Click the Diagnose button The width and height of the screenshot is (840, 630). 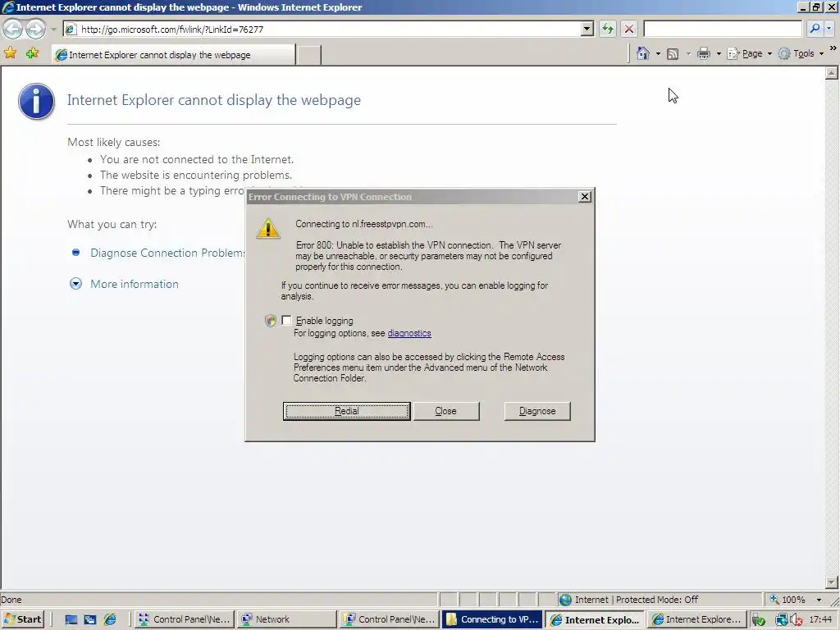pos(537,411)
